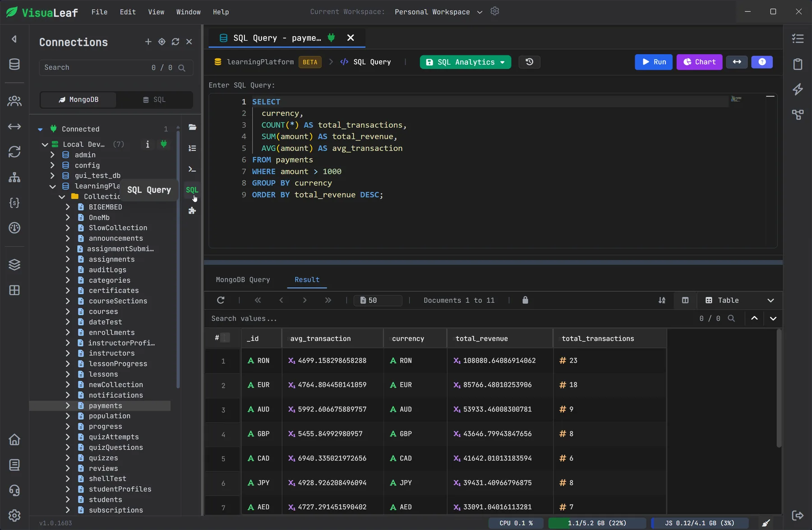This screenshot has width=812, height=530.
Task: Open the Edit menu
Action: coord(128,12)
